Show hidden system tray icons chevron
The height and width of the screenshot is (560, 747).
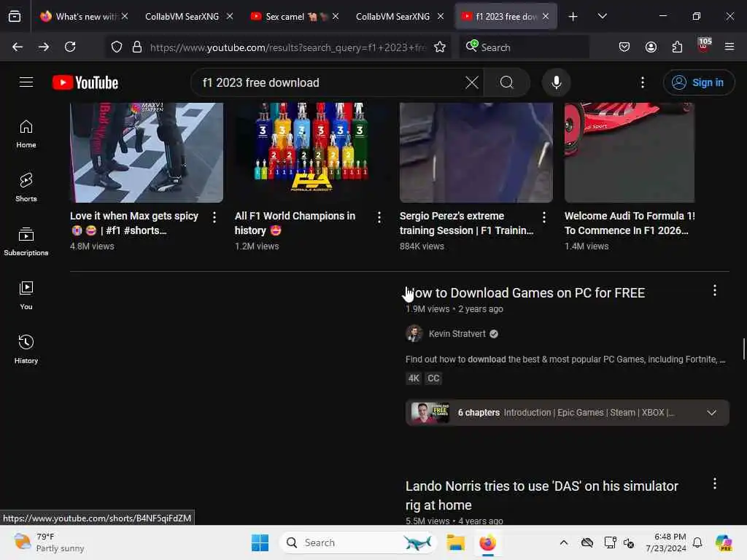(x=564, y=542)
